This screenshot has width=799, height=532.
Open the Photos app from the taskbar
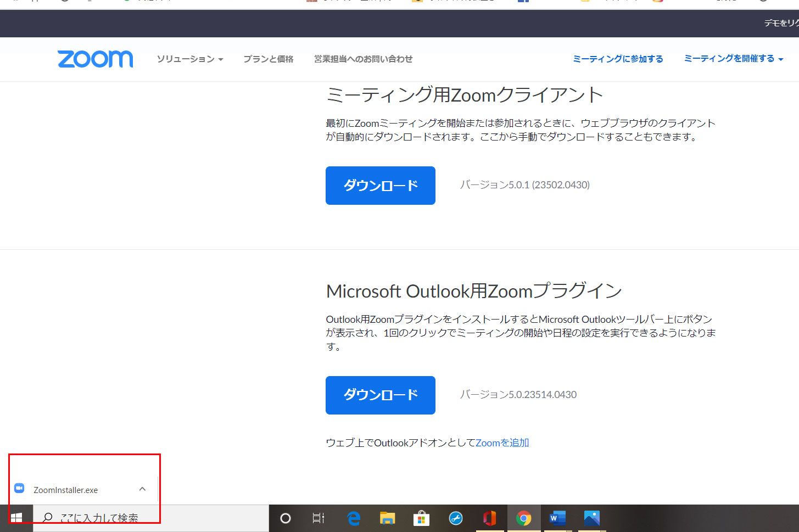[x=593, y=518]
